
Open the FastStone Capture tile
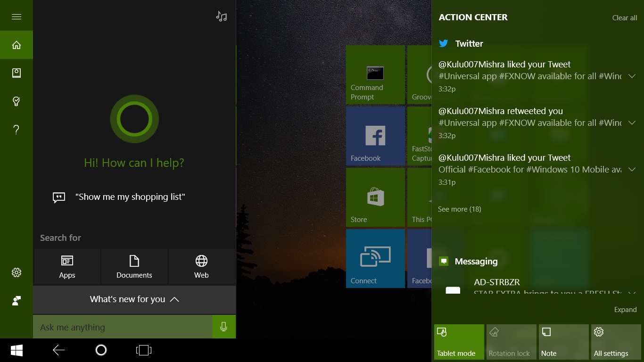coord(420,136)
